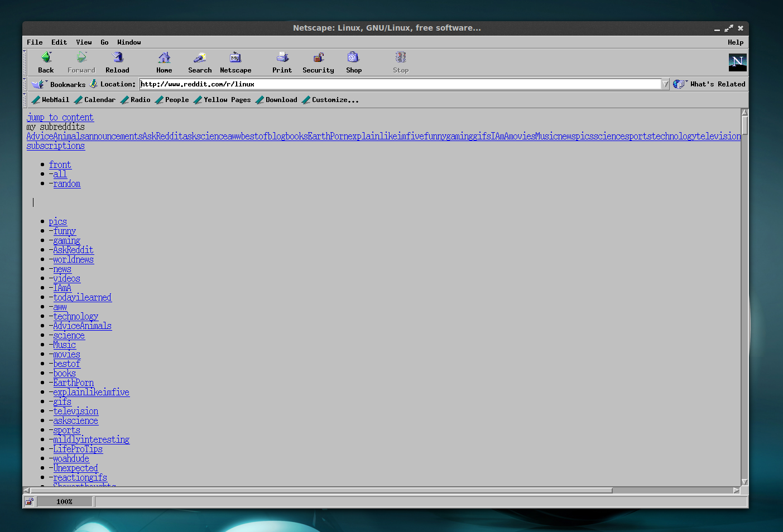Go back with the Back toolbar button
Viewport: 783px width, 532px height.
[46, 62]
